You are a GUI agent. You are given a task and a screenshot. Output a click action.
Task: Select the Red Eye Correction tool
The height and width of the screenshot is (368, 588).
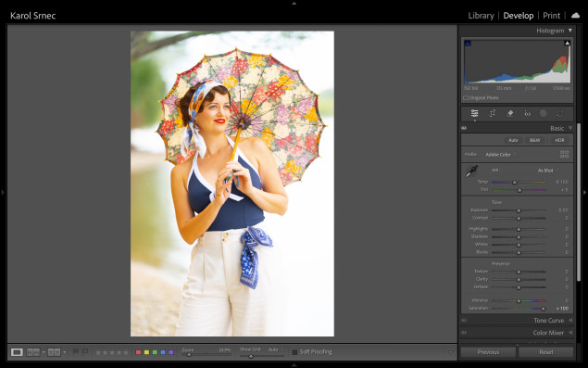527,113
